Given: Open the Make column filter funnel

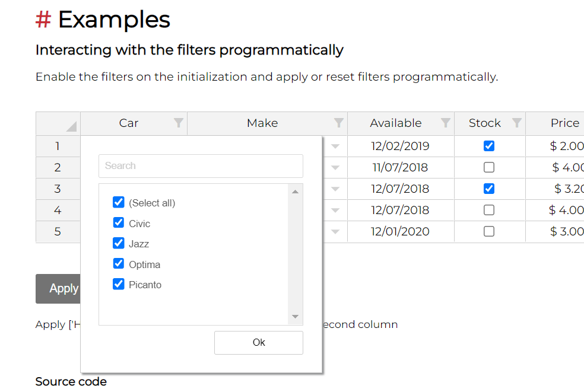Looking at the screenshot, I should 339,123.
